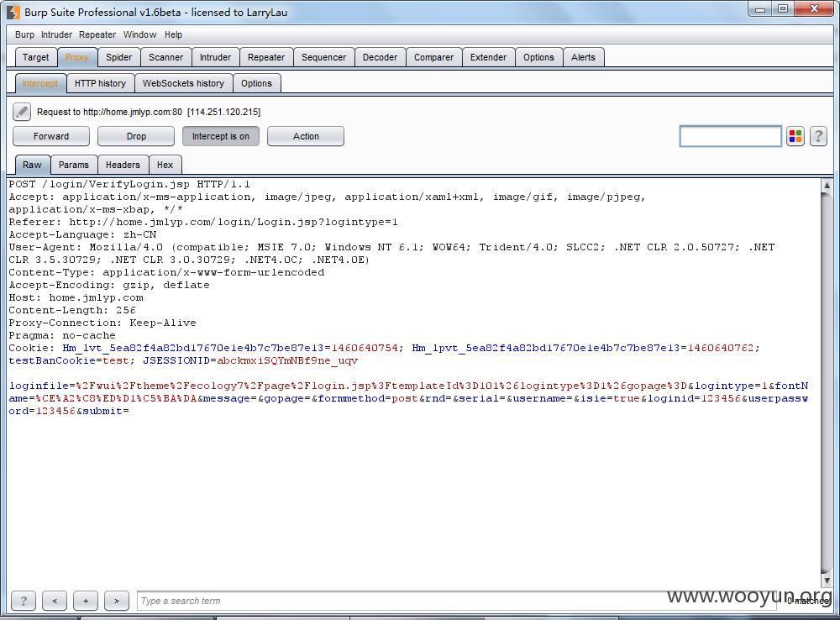
Task: Drop the intercepted request
Action: pyautogui.click(x=136, y=136)
